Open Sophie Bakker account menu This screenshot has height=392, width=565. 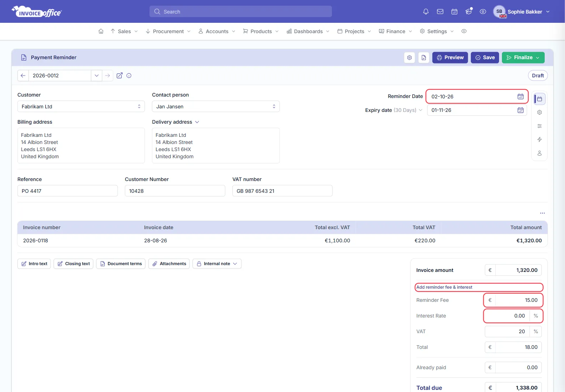pos(522,12)
